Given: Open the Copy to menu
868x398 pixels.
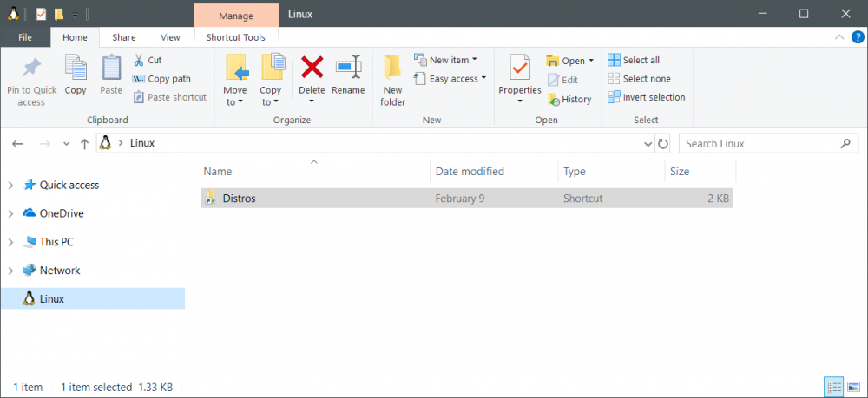Looking at the screenshot, I should click(271, 80).
